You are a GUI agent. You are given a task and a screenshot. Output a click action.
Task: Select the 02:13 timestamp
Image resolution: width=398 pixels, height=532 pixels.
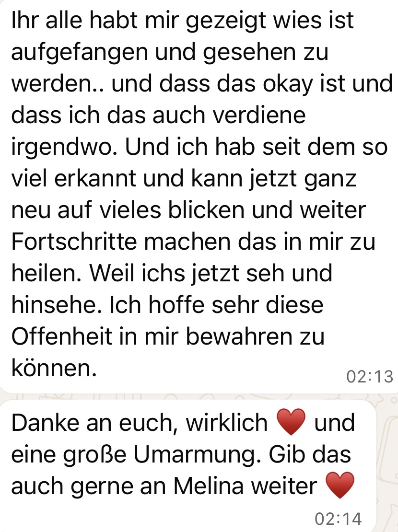[x=370, y=377]
